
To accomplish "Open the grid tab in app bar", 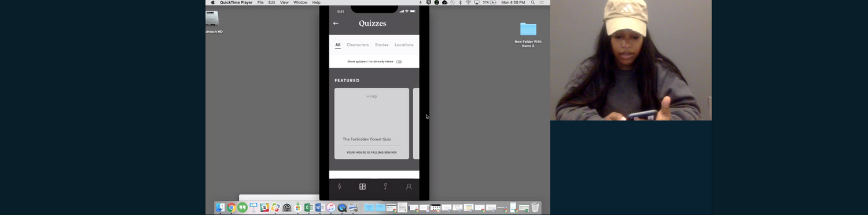I will click(362, 187).
